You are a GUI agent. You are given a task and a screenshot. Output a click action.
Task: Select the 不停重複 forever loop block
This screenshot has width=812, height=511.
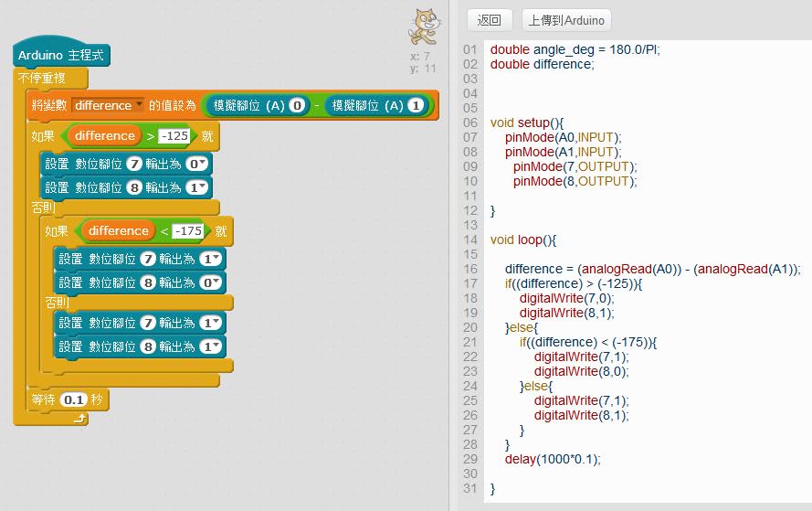(42, 78)
